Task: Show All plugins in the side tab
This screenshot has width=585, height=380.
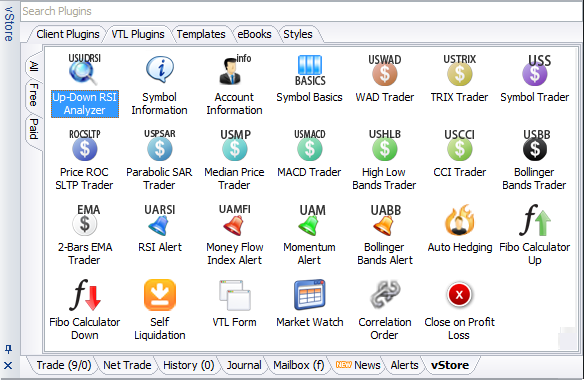Action: click(x=34, y=66)
